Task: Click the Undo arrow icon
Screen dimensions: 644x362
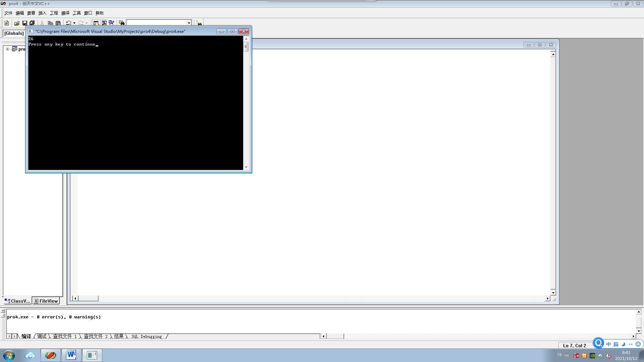Action: [x=68, y=23]
